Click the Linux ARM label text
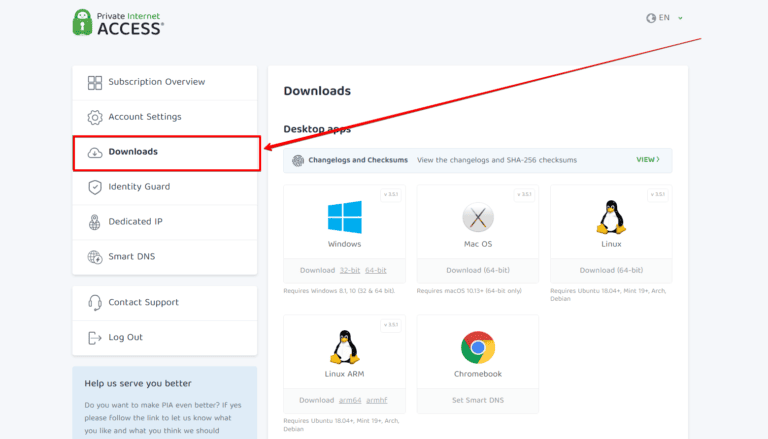The image size is (768, 439). (344, 374)
